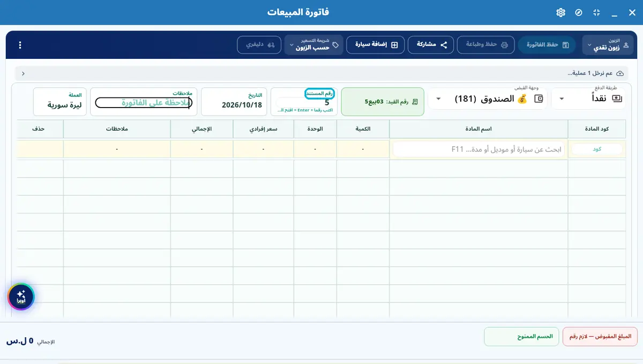643x364 pixels.
Task: Open the "طريقة الدفع" payment method dropdown arrow
Action: [x=562, y=99]
